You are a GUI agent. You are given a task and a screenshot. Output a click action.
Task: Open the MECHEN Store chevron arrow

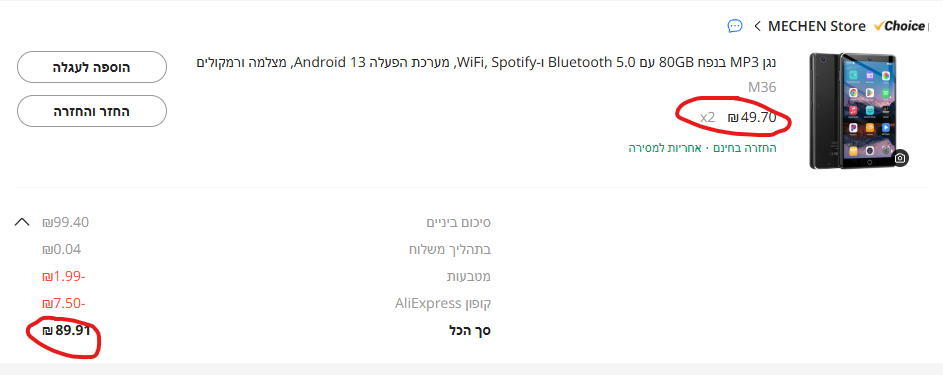click(x=757, y=26)
